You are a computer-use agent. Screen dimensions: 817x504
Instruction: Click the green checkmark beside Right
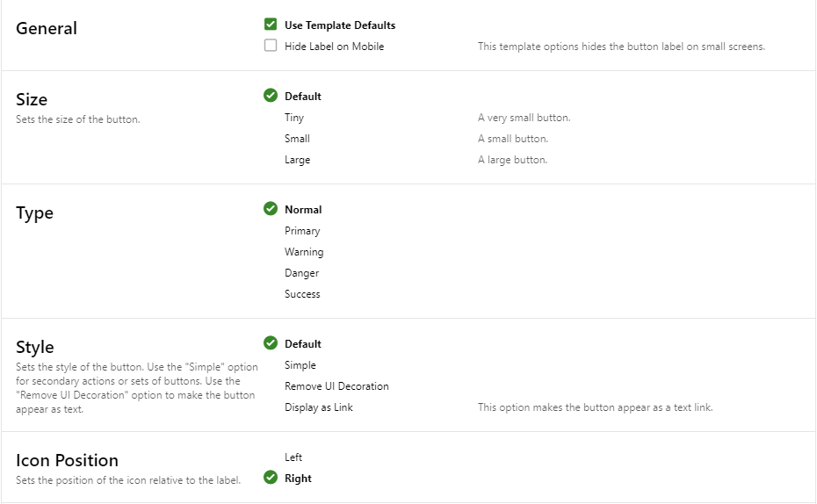271,477
